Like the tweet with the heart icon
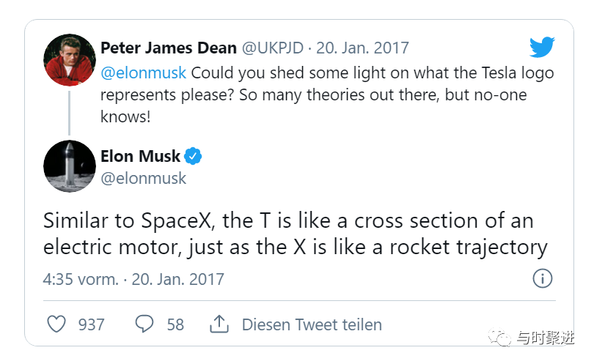This screenshot has height=364, width=594. pyautogui.click(x=56, y=324)
